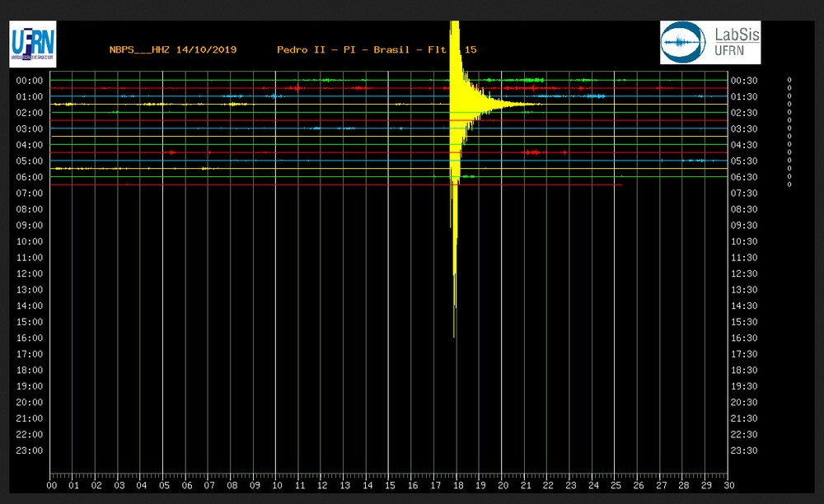Click minute 18 on bottom axis
This screenshot has height=504, width=824.
pos(458,486)
